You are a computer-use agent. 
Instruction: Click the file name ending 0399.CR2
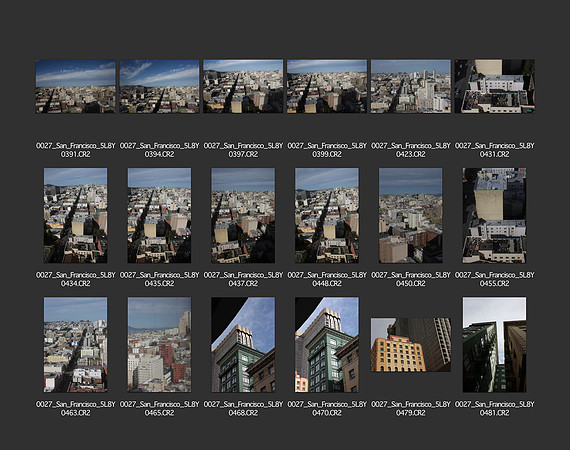(327, 150)
